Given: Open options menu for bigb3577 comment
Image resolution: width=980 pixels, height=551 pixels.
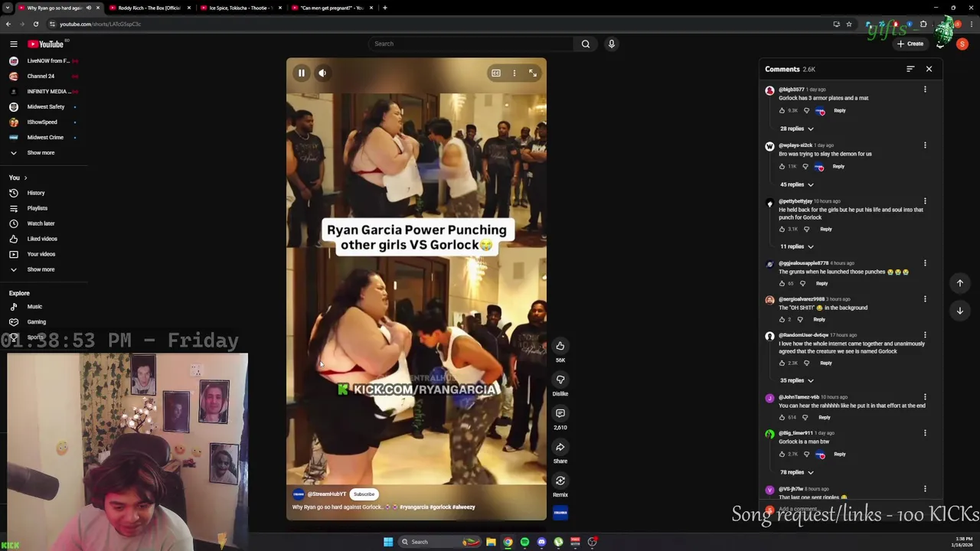Looking at the screenshot, I should pos(925,90).
